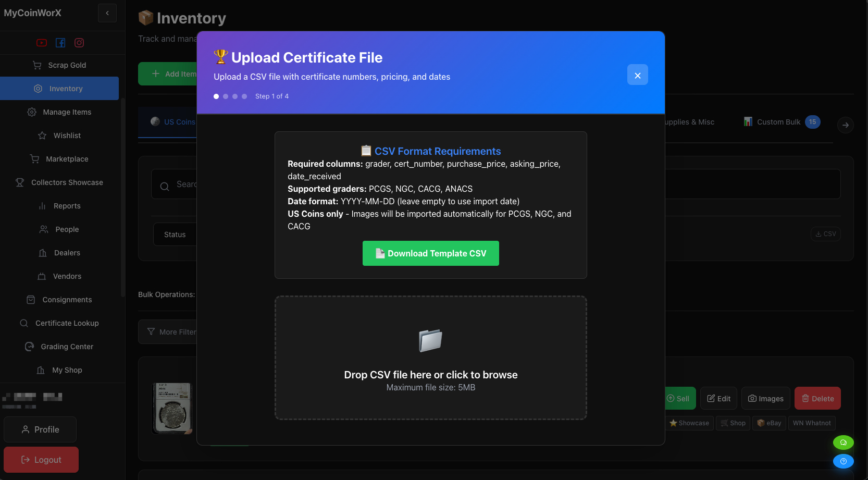The height and width of the screenshot is (480, 868).
Task: Open the Reports panel from the sidebar
Action: point(67,206)
